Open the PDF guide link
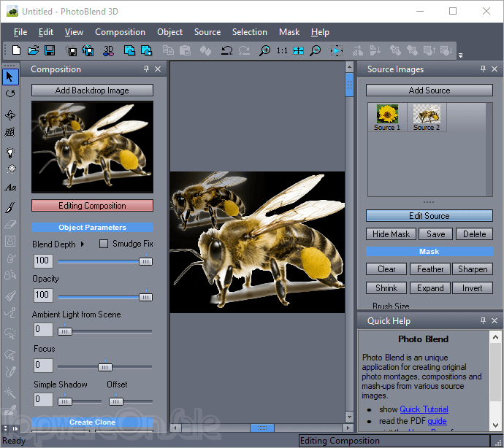Image resolution: width=504 pixels, height=448 pixels. [x=437, y=421]
